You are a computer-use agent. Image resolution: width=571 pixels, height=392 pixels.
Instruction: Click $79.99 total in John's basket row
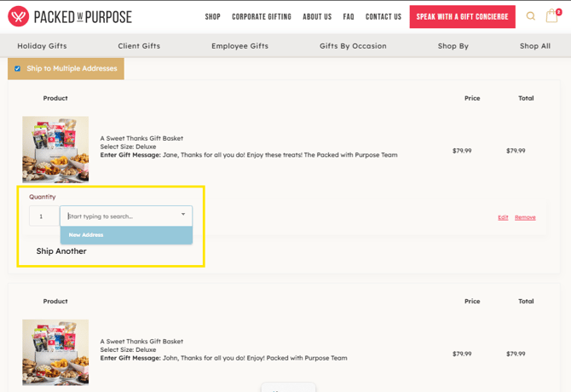516,354
